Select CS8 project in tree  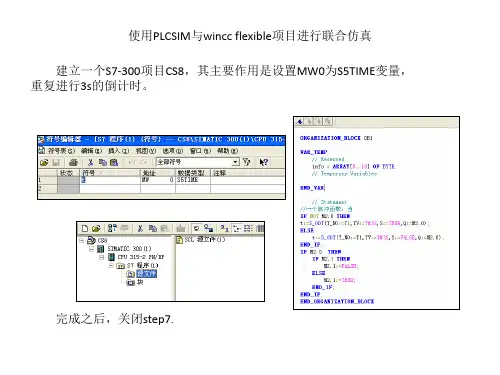point(97,240)
